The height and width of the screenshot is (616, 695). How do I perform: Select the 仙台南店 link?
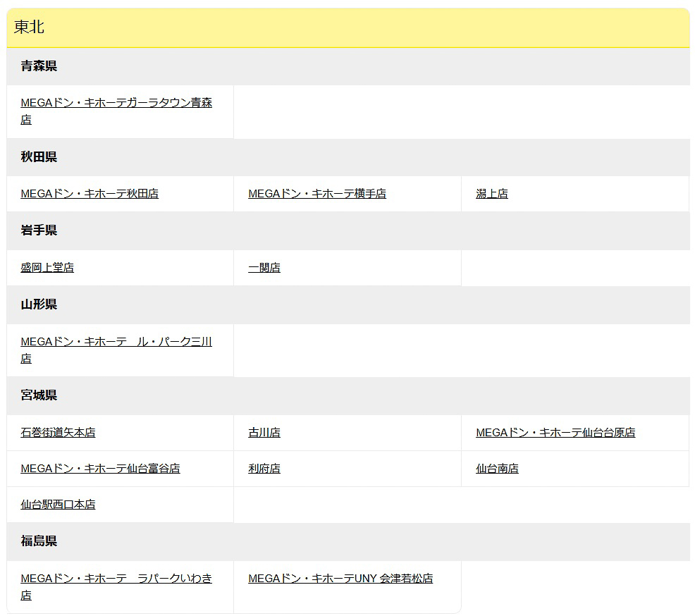(497, 469)
